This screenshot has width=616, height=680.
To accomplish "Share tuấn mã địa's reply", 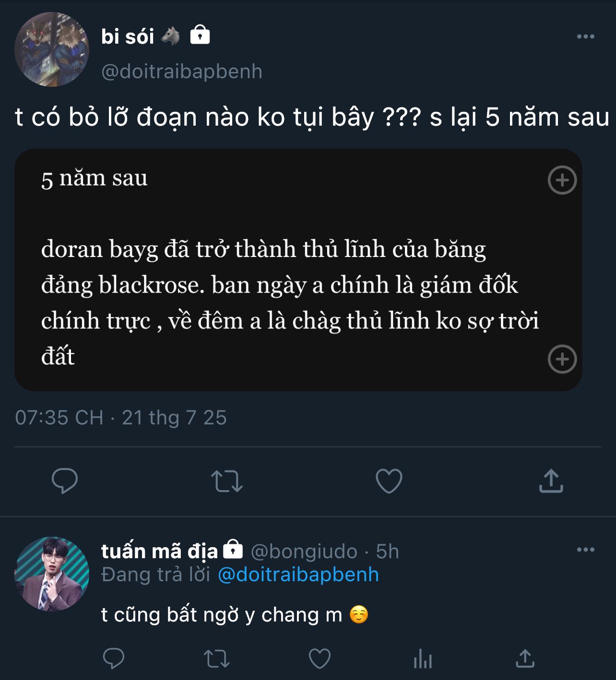I will tap(525, 658).
